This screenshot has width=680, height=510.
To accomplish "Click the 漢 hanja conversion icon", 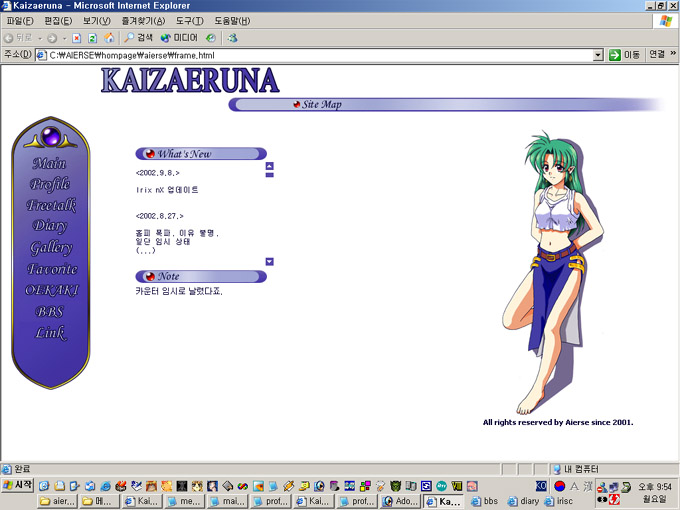I will (588, 486).
